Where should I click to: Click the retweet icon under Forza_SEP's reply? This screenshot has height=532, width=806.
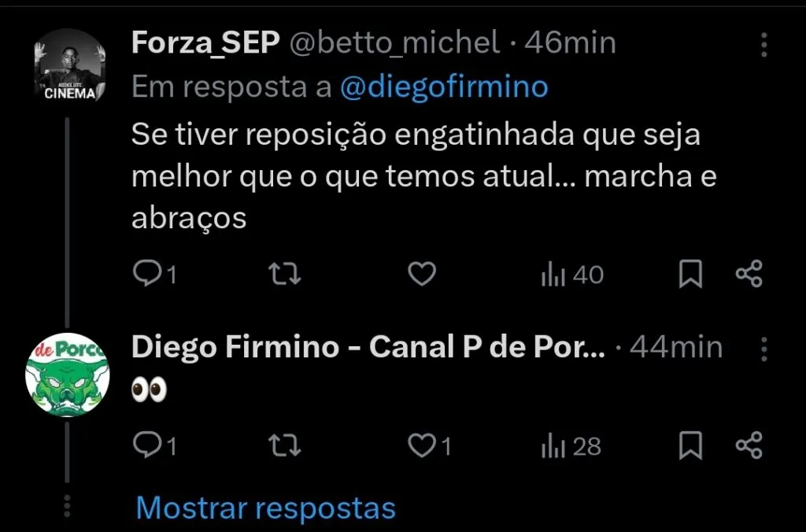pos(283,273)
